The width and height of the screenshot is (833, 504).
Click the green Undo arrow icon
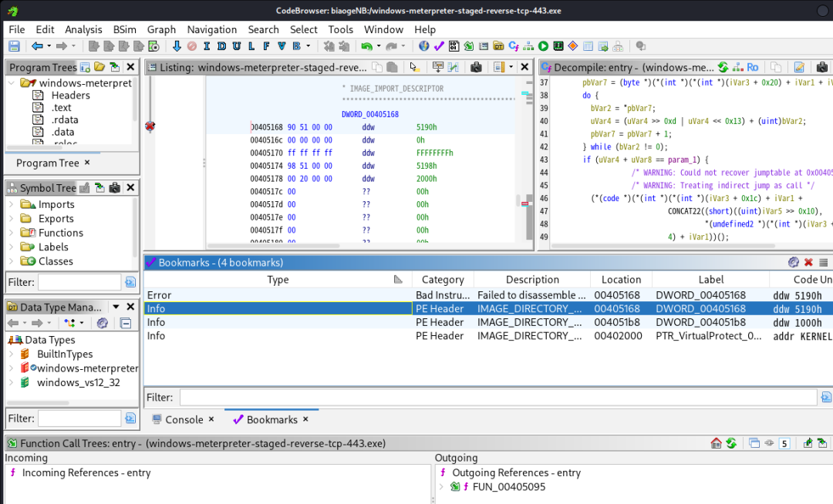(x=367, y=46)
